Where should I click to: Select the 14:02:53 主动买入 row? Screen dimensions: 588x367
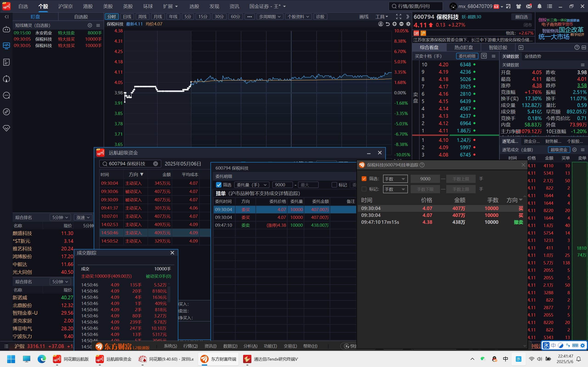pos(155,224)
